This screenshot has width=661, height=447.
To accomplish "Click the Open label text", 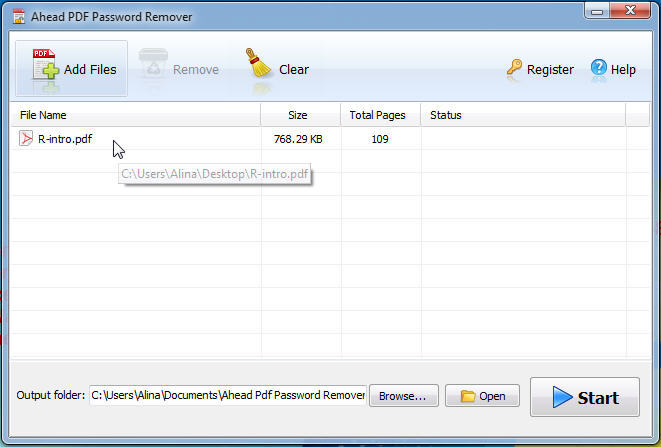I will point(492,396).
